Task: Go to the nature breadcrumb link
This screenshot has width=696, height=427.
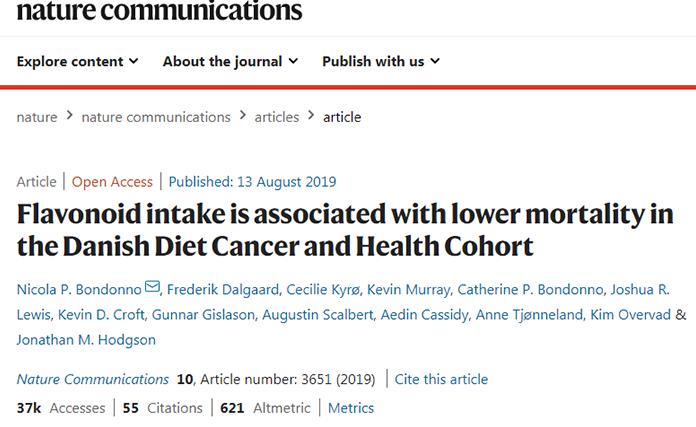Action: (37, 117)
